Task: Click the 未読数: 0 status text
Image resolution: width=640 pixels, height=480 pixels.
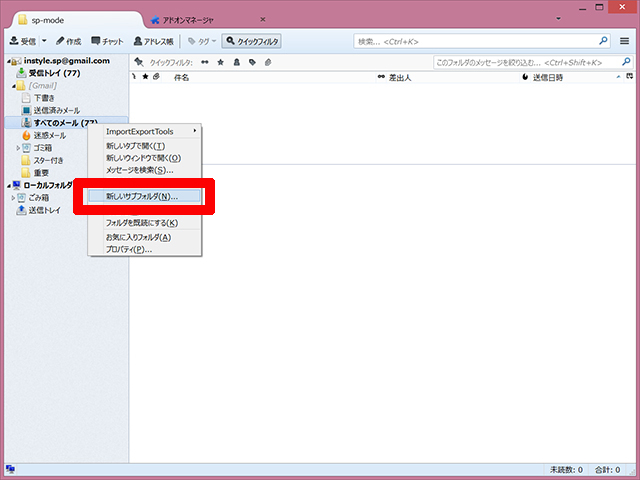Action: point(566,470)
